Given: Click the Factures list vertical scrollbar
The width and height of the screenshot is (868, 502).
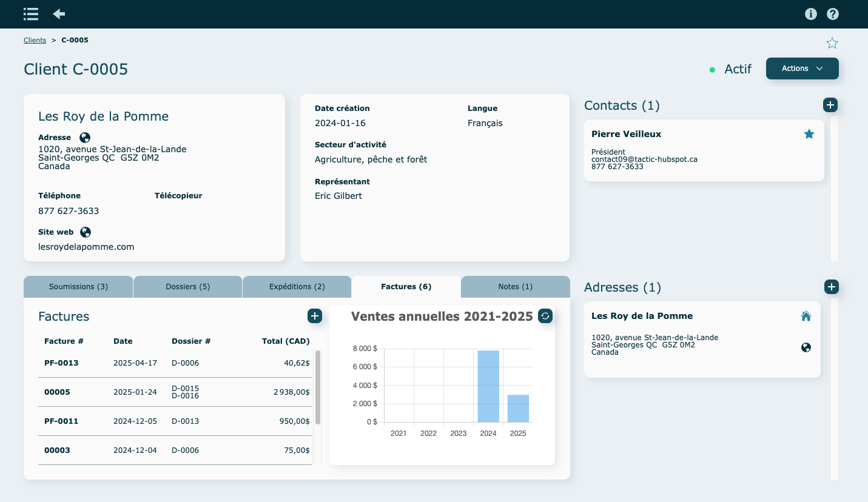Looking at the screenshot, I should point(318,388).
